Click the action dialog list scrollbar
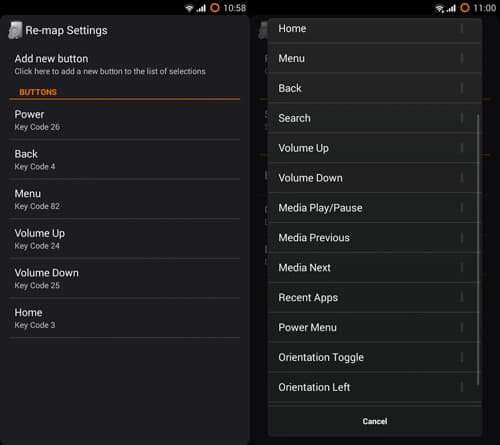The height and width of the screenshot is (445, 500). (x=478, y=250)
